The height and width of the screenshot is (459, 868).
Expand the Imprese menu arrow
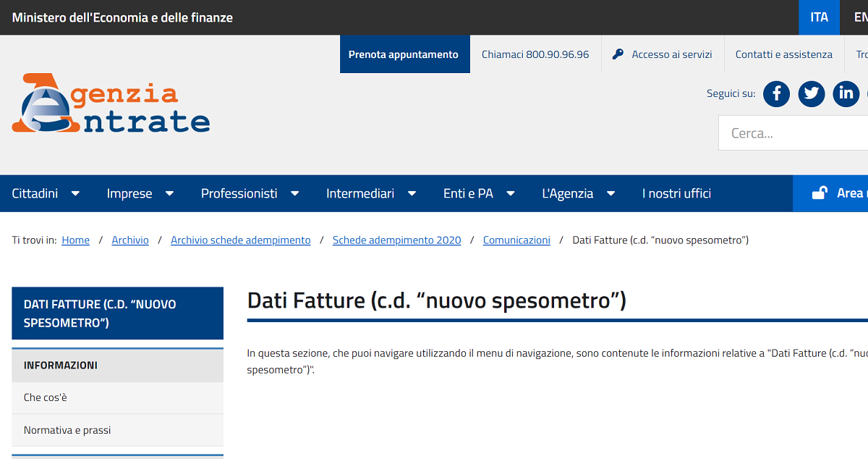pyautogui.click(x=169, y=193)
